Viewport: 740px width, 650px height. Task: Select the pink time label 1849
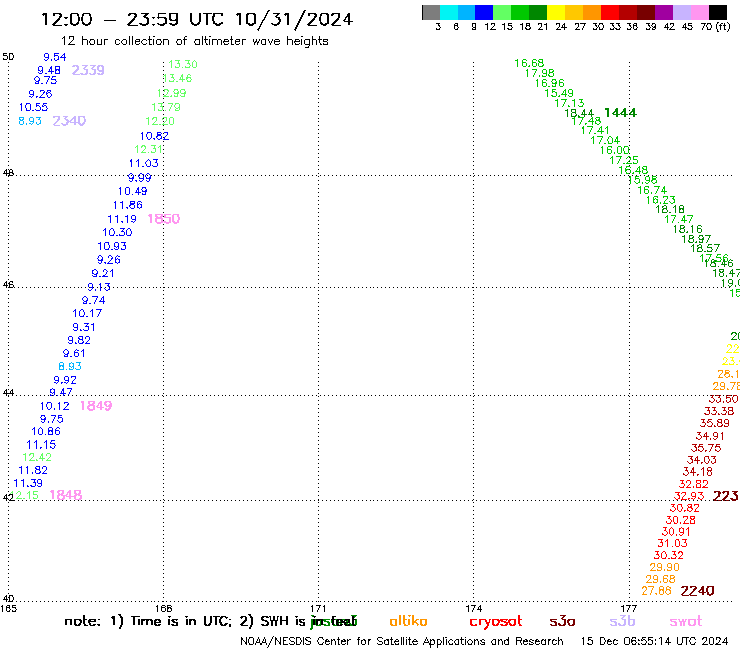(x=96, y=406)
